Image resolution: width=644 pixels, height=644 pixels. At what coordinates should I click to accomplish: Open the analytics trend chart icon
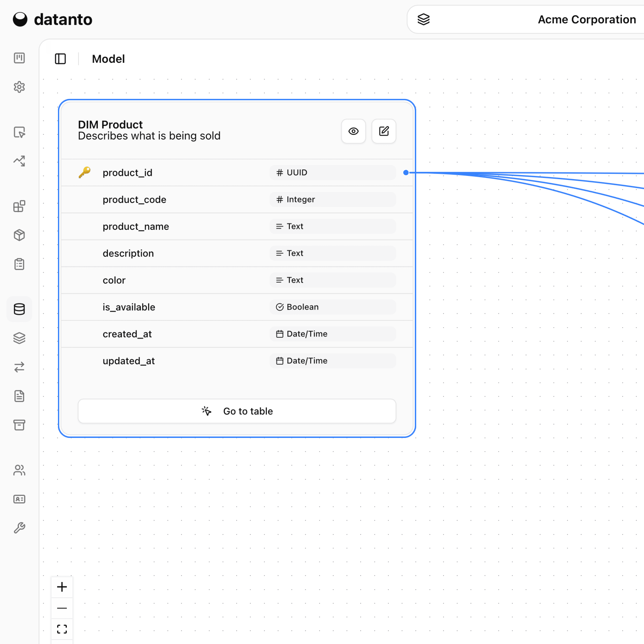[x=19, y=161]
